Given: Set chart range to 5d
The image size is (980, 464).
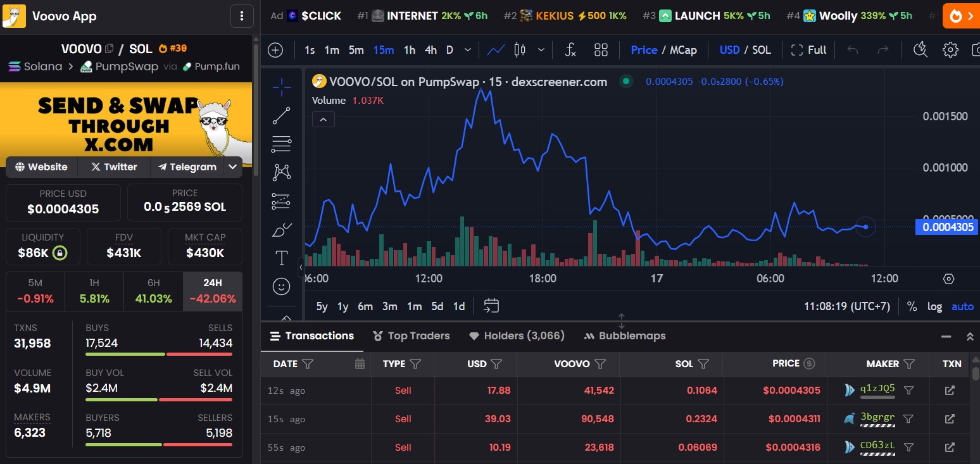Looking at the screenshot, I should [437, 306].
